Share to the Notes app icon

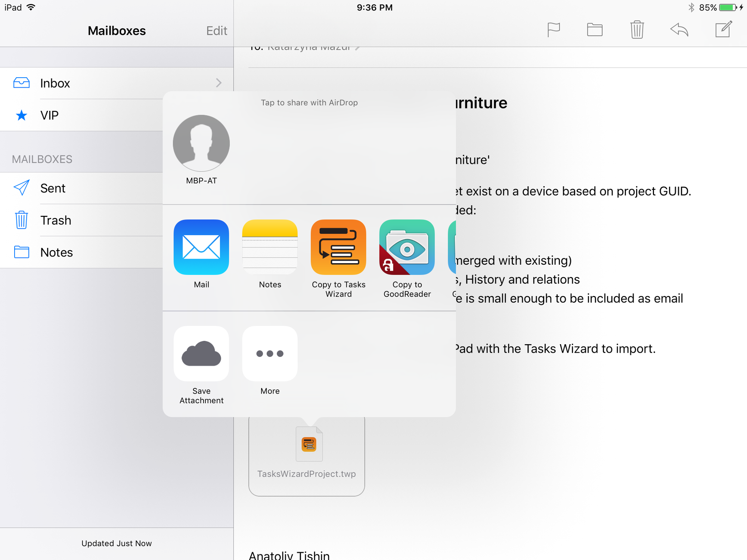[x=270, y=247]
